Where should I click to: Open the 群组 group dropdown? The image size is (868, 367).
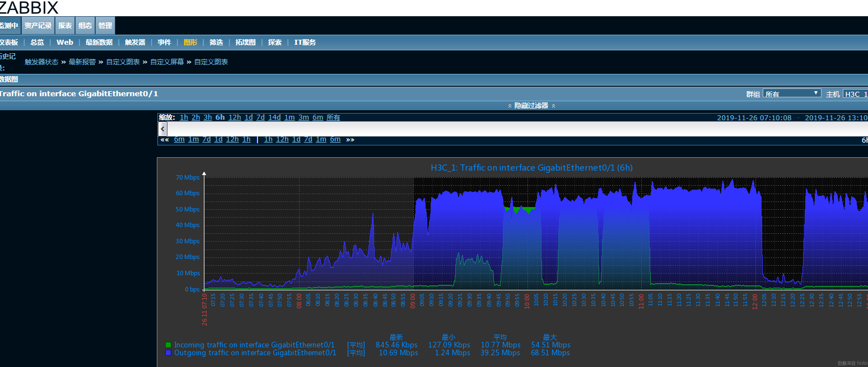coord(792,94)
